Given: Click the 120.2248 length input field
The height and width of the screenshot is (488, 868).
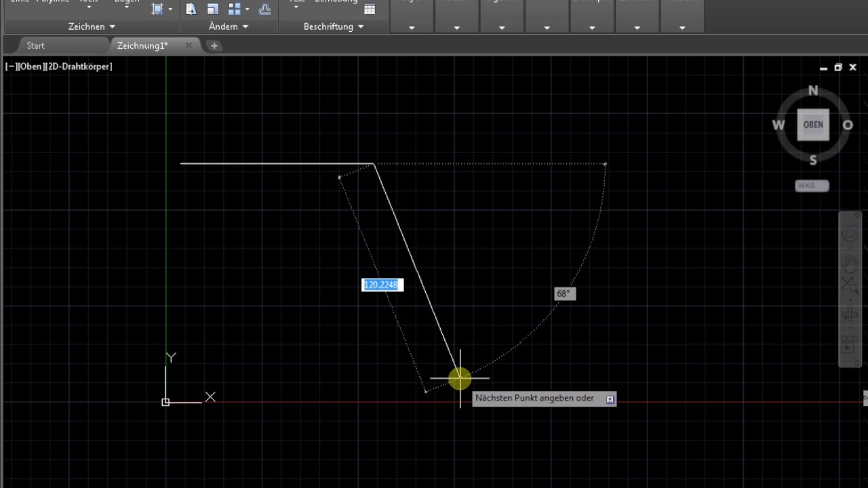Looking at the screenshot, I should pos(382,285).
